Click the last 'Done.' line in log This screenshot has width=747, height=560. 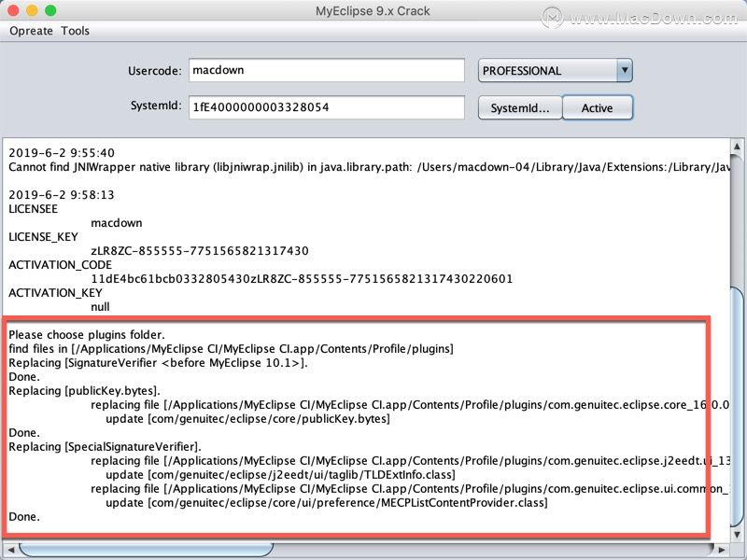(x=24, y=517)
